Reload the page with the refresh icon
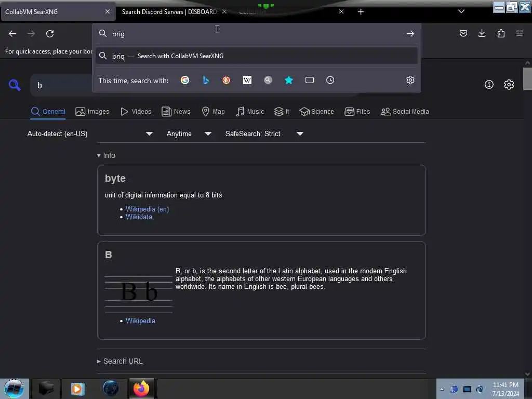Screen dimensions: 532x399 click(50, 34)
